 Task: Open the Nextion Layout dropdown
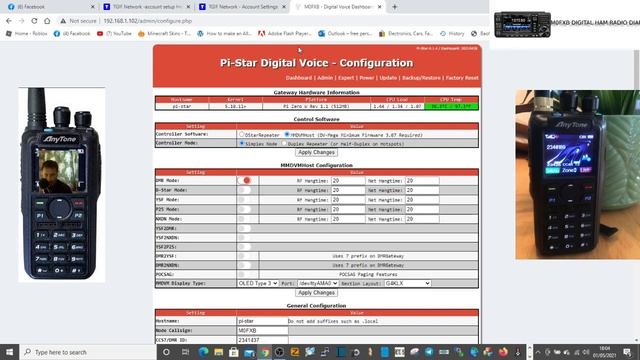pos(407,283)
